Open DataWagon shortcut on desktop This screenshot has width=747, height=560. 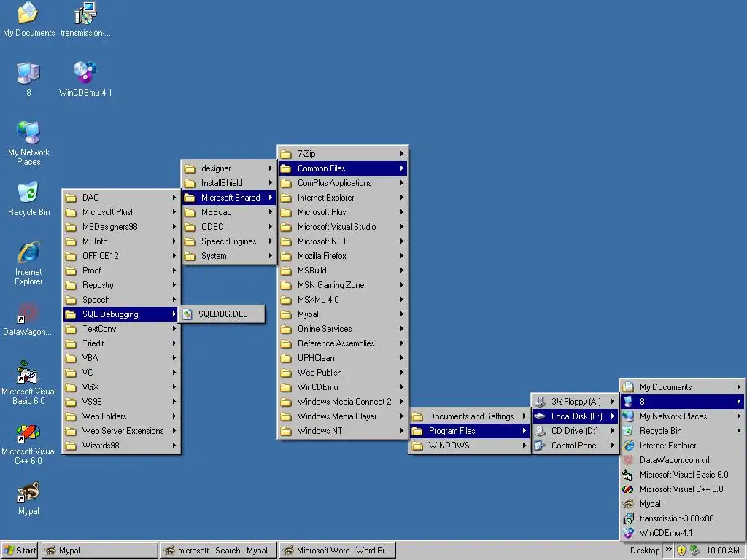click(x=28, y=319)
